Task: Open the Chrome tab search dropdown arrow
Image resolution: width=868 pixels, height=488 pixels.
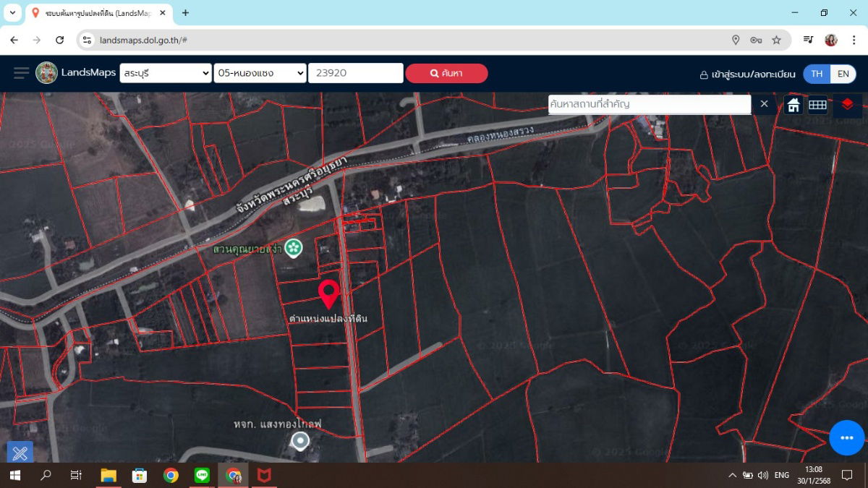Action: click(x=12, y=13)
